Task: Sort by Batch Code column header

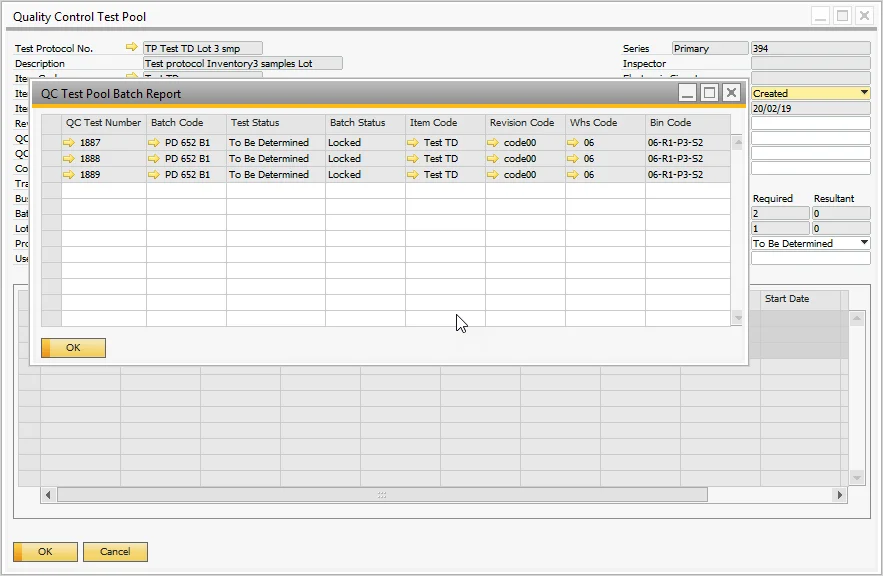Action: 186,123
